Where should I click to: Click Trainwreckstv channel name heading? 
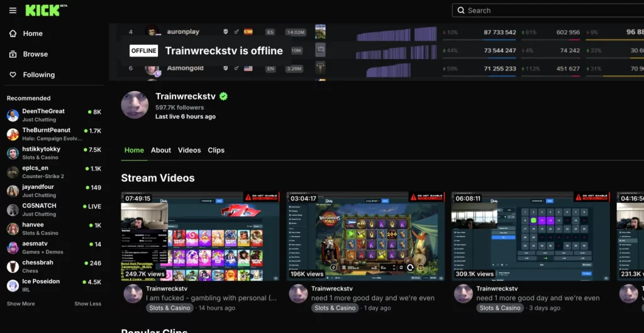point(186,96)
